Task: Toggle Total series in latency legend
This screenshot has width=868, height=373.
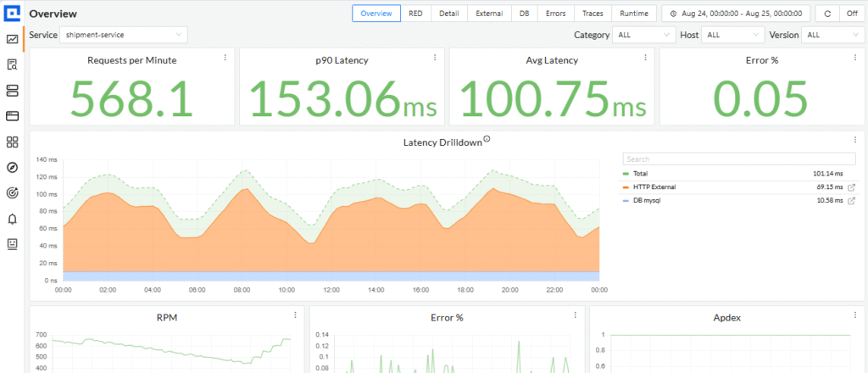Action: (640, 173)
